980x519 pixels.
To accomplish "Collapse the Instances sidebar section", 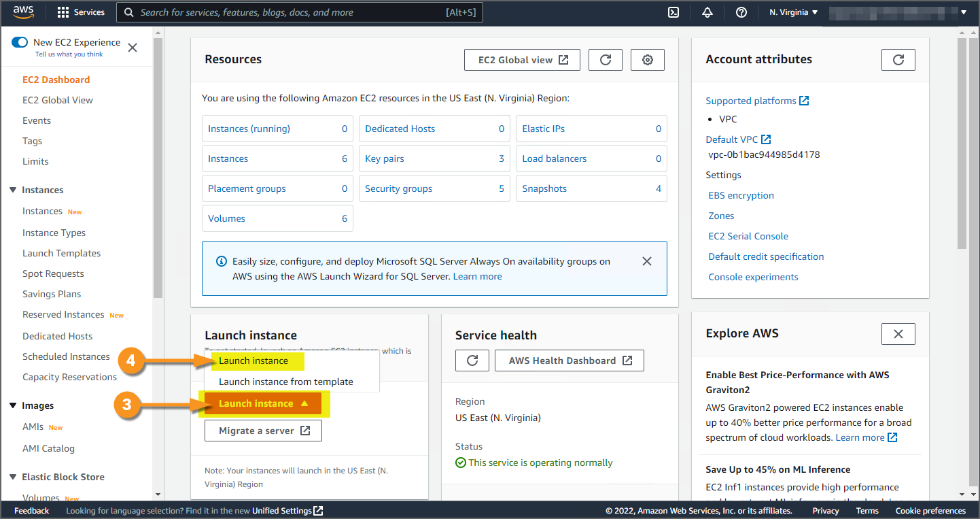I will point(13,190).
